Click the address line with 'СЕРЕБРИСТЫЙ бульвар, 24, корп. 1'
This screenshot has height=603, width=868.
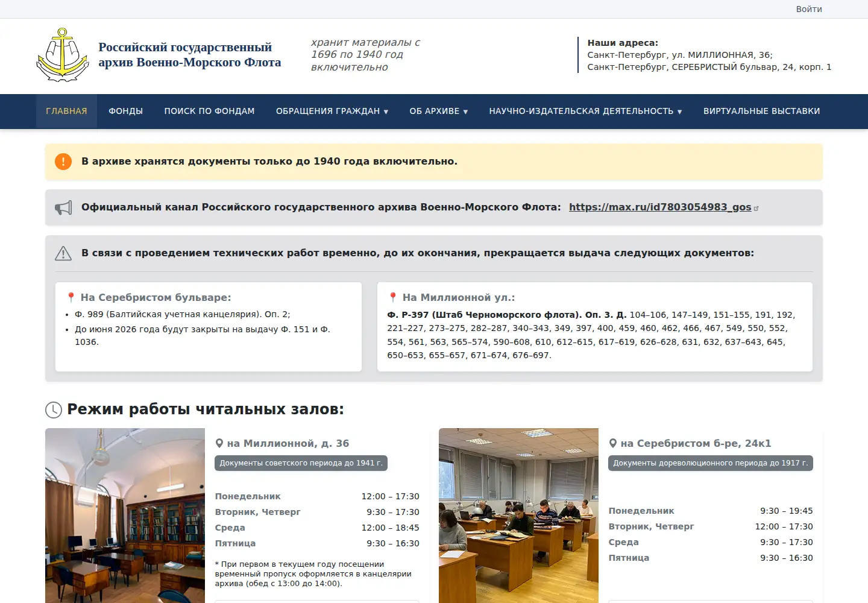point(709,67)
